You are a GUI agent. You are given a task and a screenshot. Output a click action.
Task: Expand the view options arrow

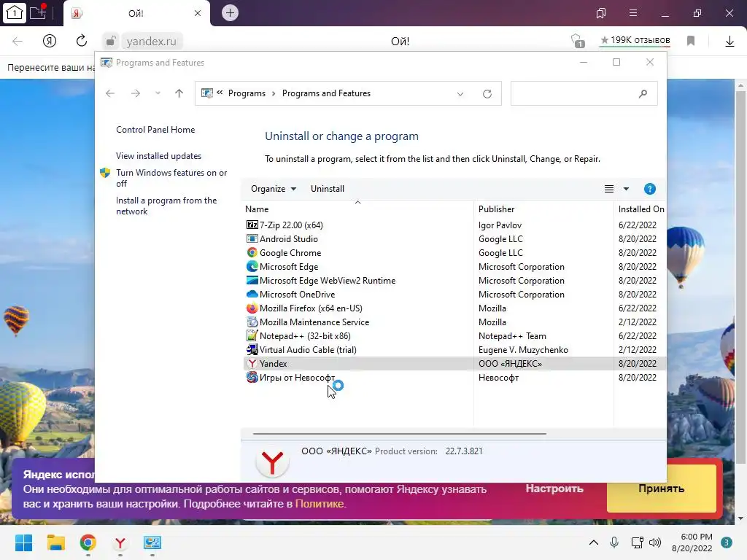click(626, 189)
